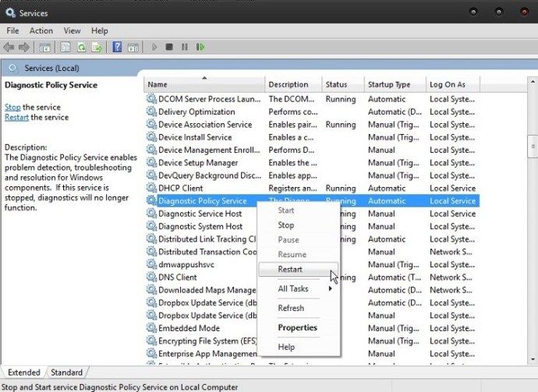538x392 pixels.
Task: Click the Restart the service link
Action: click(x=17, y=118)
